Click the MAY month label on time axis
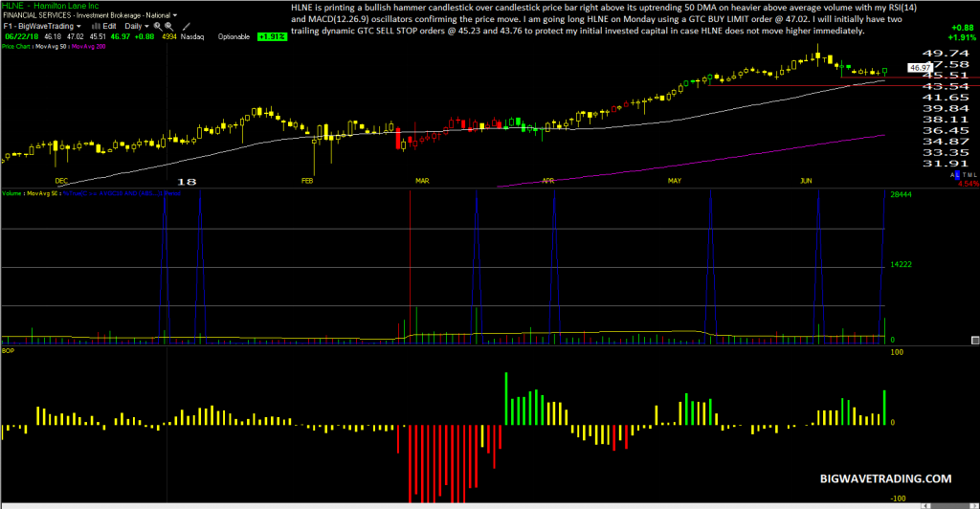 pyautogui.click(x=675, y=181)
